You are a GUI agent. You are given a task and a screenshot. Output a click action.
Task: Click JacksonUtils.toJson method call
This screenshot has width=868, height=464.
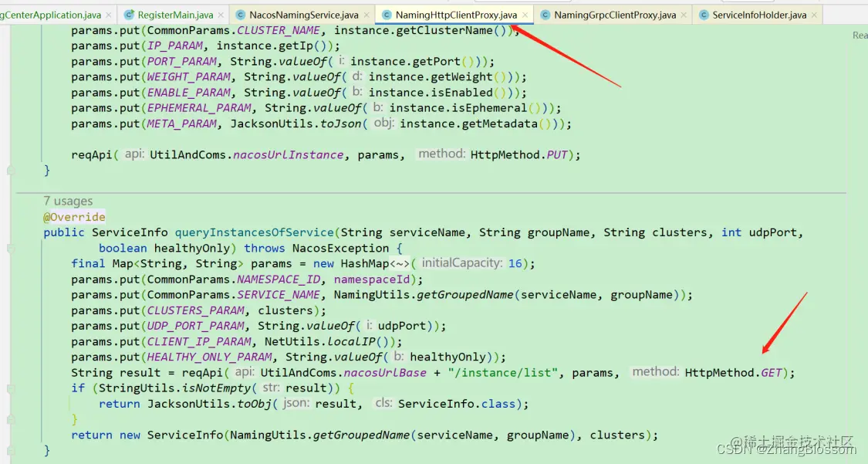296,124
